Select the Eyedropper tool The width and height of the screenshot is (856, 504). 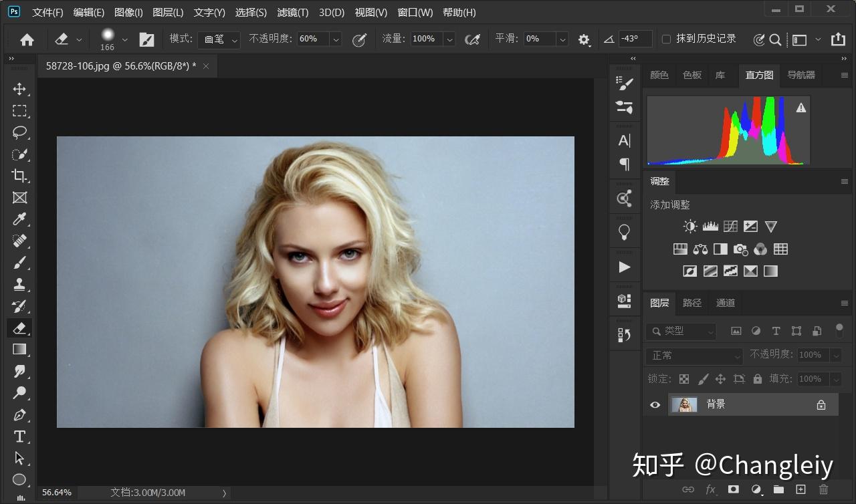click(19, 219)
